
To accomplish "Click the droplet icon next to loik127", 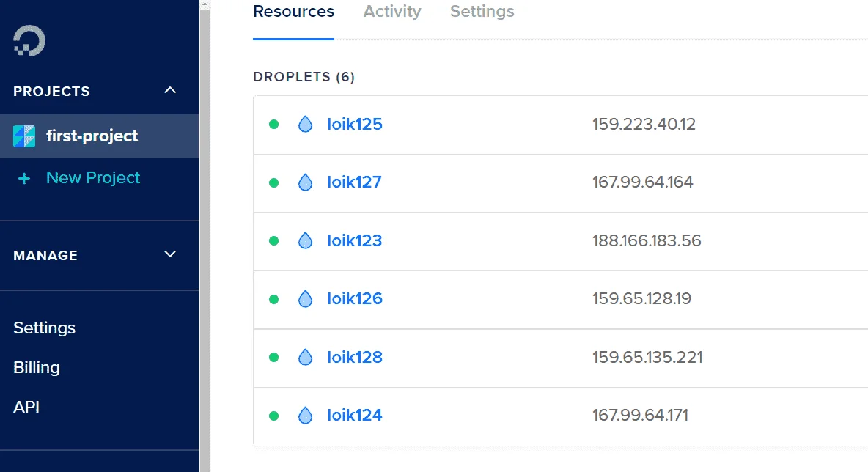I will tap(305, 182).
